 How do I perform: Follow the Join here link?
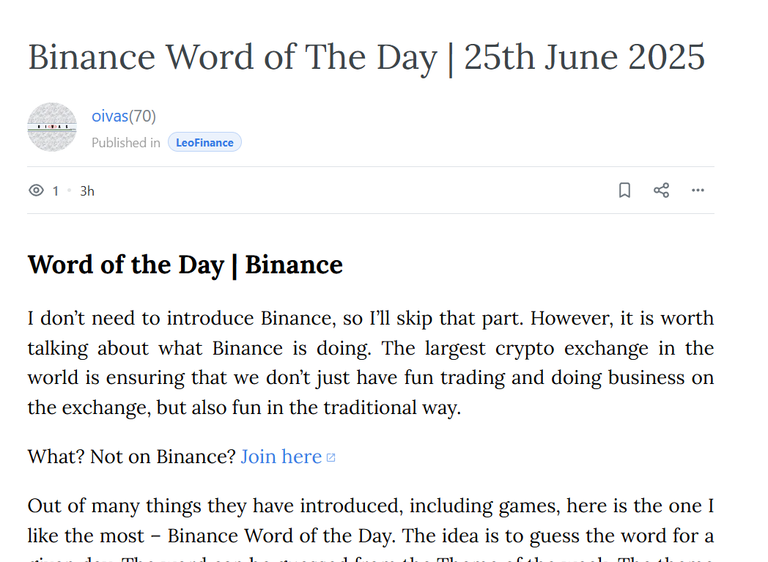tap(281, 457)
